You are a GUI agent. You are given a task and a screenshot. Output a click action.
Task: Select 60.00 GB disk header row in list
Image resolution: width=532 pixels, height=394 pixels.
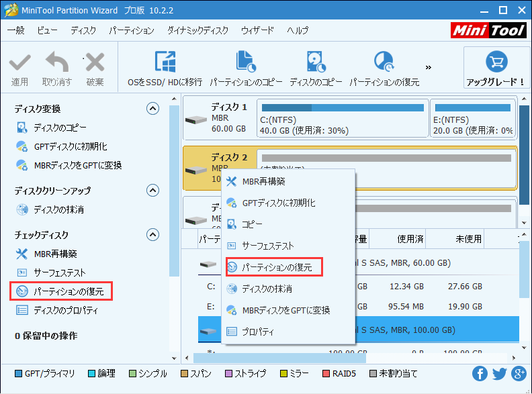point(359,263)
